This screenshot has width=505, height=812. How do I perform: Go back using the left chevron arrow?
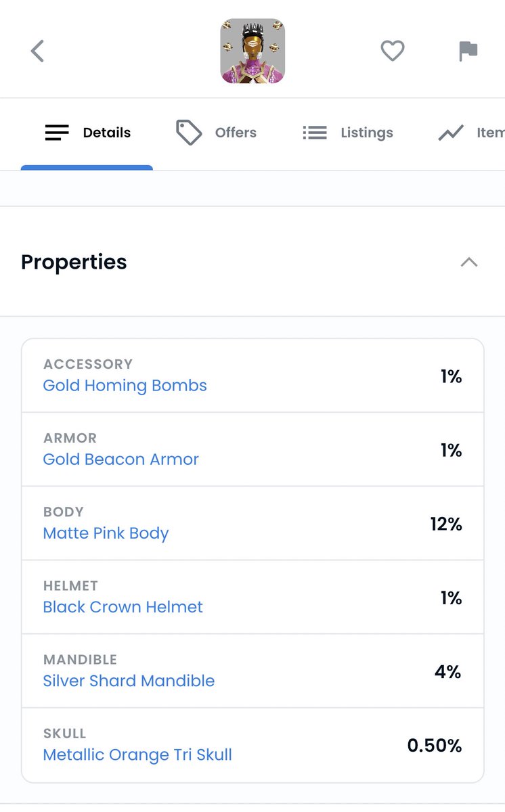coord(38,51)
